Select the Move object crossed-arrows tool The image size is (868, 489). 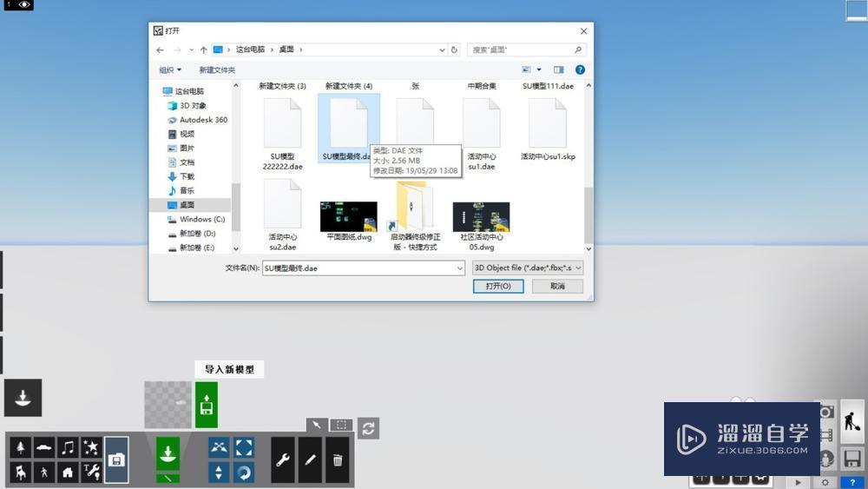[x=219, y=447]
